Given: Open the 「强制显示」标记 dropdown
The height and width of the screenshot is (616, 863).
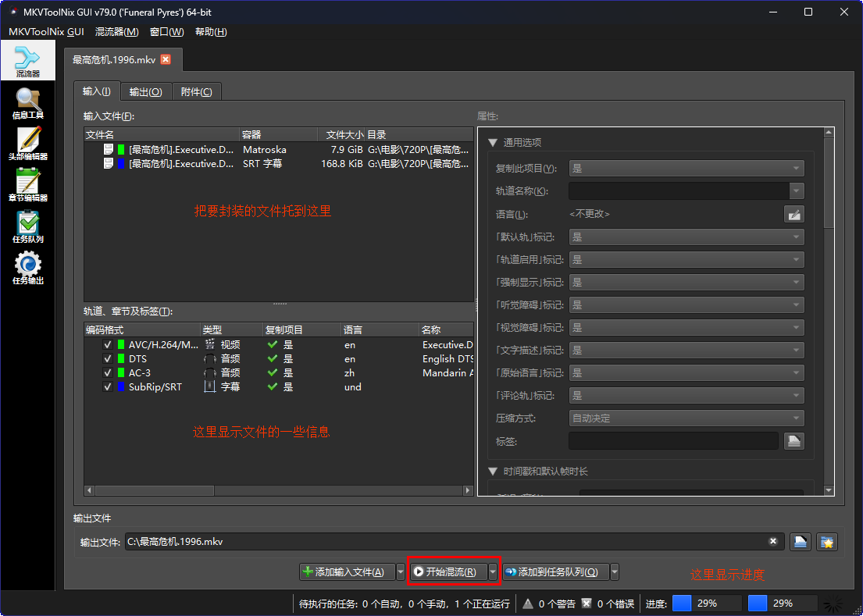Looking at the screenshot, I should pyautogui.click(x=686, y=282).
